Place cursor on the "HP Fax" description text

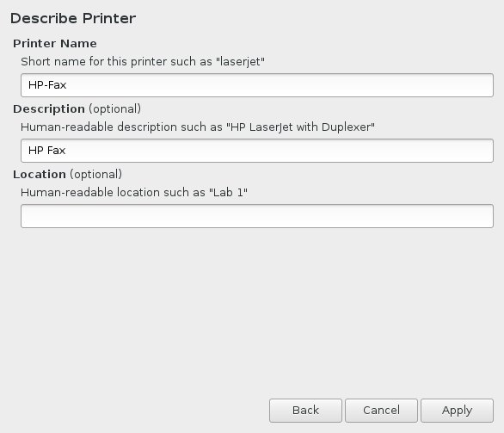click(x=47, y=151)
